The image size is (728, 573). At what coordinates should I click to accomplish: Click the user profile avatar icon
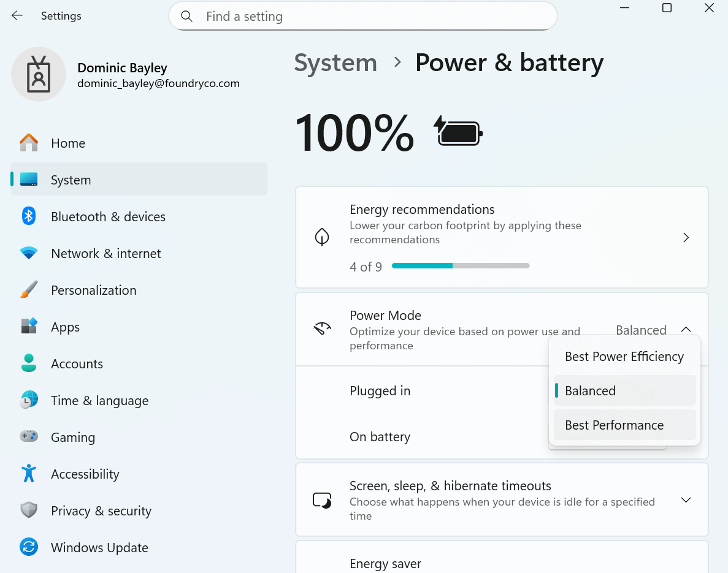coord(39,74)
